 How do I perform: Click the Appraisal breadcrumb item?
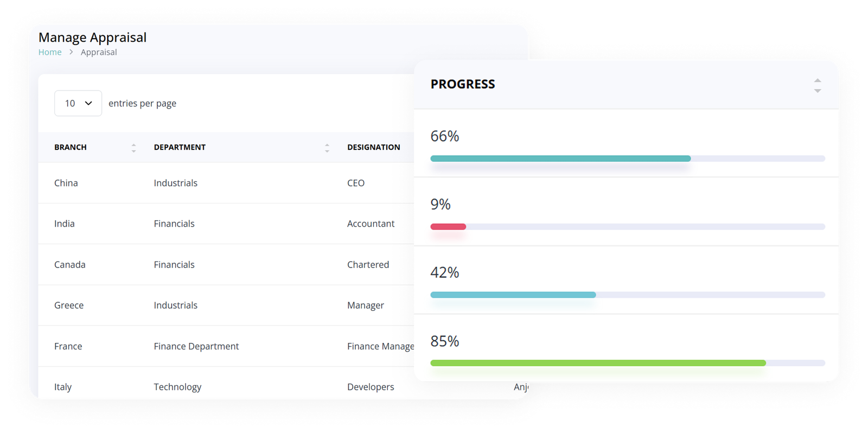click(99, 52)
